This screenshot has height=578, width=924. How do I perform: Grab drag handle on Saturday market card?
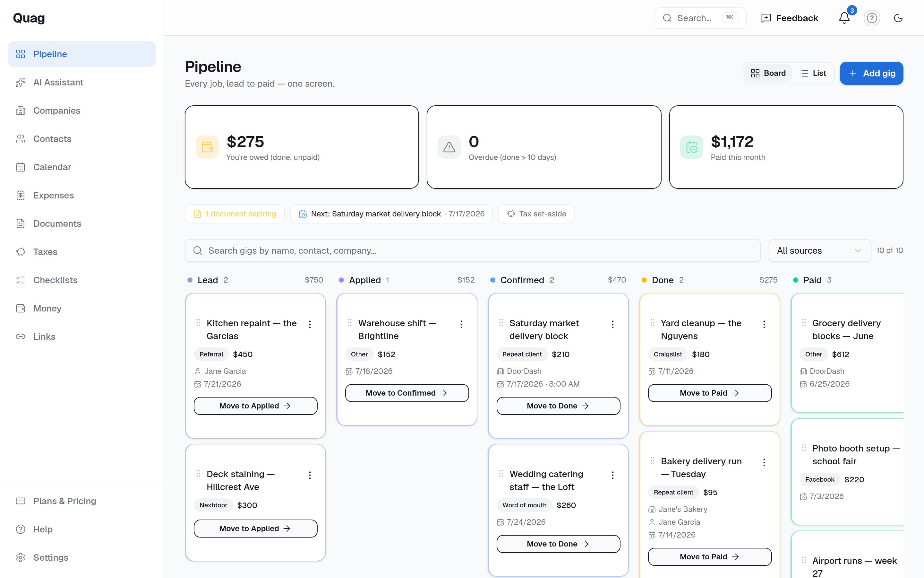click(x=501, y=323)
